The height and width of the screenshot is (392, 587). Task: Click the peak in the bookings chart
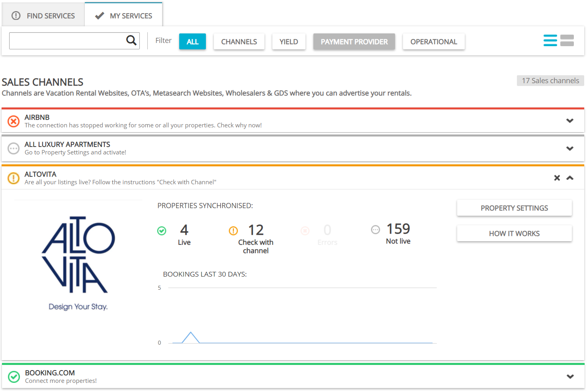click(x=191, y=332)
